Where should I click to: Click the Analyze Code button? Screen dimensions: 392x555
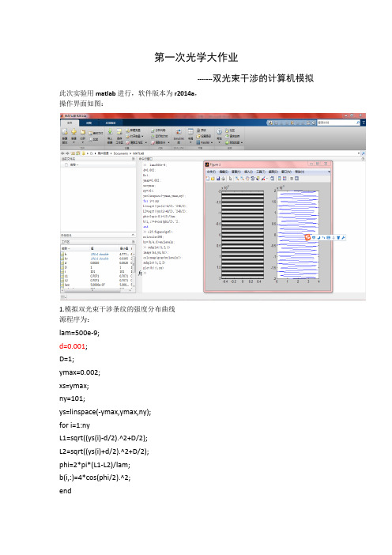pos(158,130)
